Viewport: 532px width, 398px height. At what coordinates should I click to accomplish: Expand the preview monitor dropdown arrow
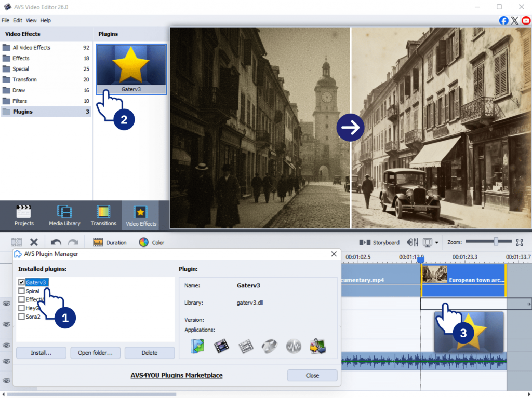click(x=437, y=243)
